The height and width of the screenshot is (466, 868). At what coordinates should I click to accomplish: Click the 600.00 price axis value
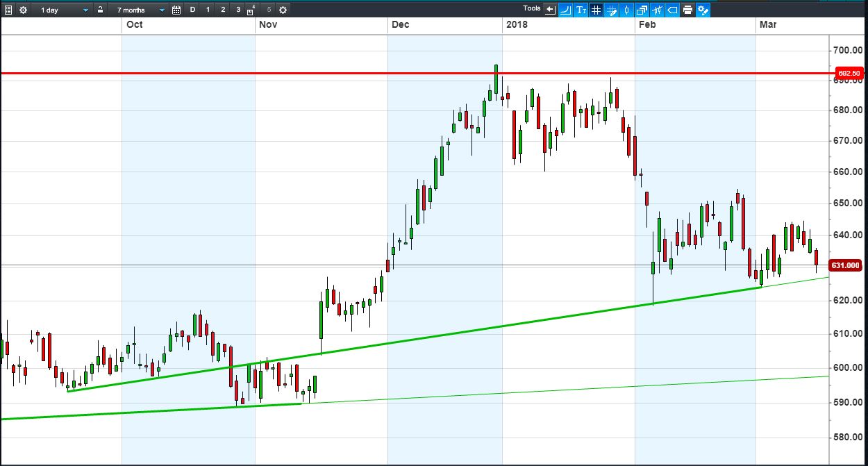848,368
